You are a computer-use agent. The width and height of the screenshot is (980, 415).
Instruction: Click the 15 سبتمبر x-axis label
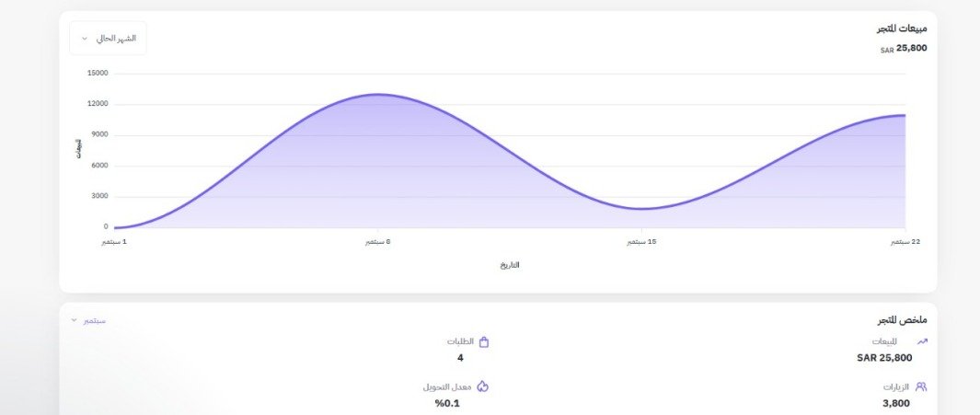coord(642,242)
